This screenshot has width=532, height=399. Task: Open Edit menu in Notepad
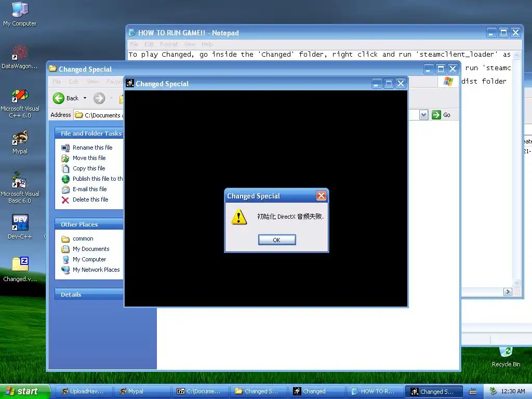149,44
